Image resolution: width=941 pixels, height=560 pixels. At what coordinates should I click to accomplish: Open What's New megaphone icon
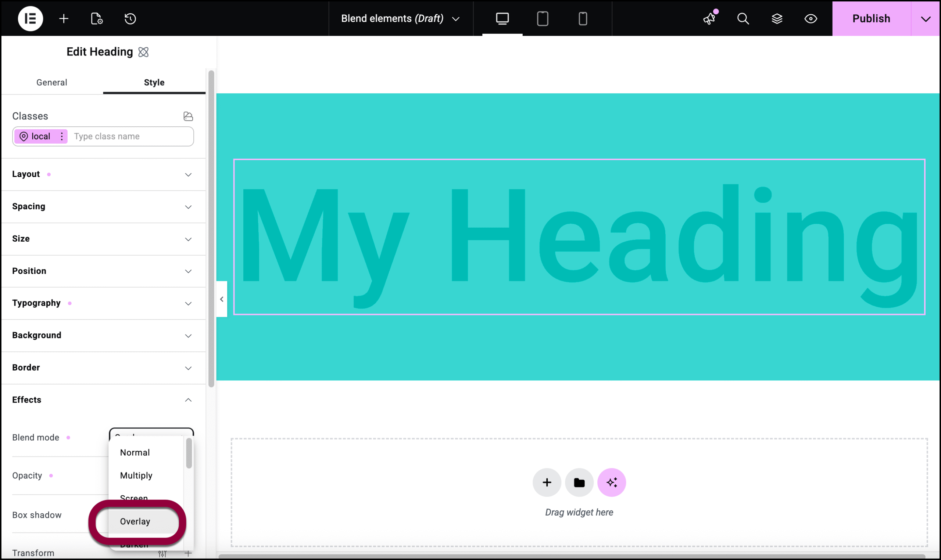[x=709, y=18]
